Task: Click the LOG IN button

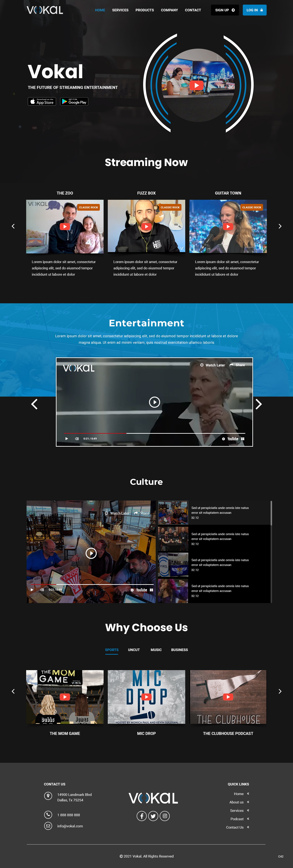Action: [x=254, y=10]
